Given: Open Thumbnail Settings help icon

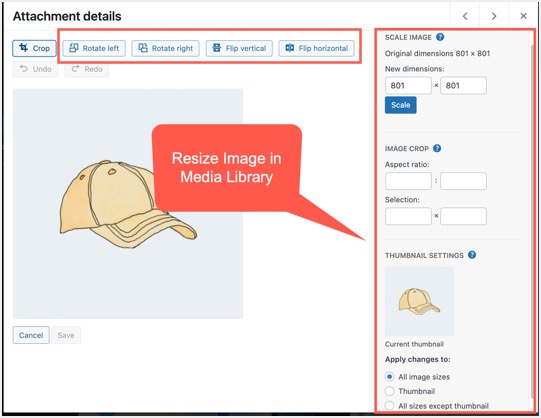Looking at the screenshot, I should (x=472, y=255).
